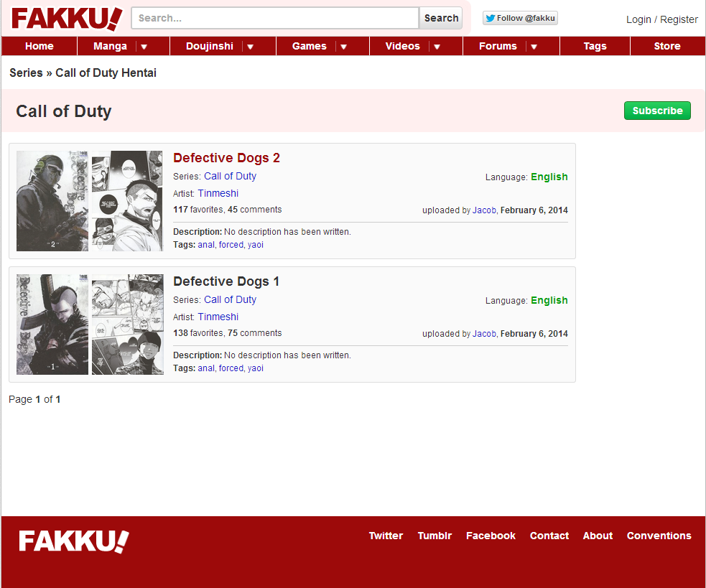The width and height of the screenshot is (706, 588).
Task: Open the first entry's cover thumbnail
Action: [x=52, y=201]
